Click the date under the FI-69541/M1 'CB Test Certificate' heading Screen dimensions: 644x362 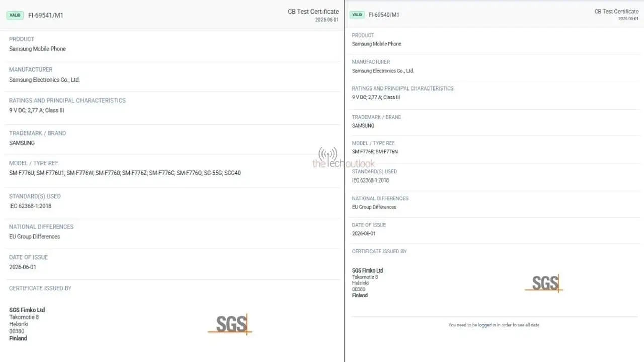tap(327, 20)
